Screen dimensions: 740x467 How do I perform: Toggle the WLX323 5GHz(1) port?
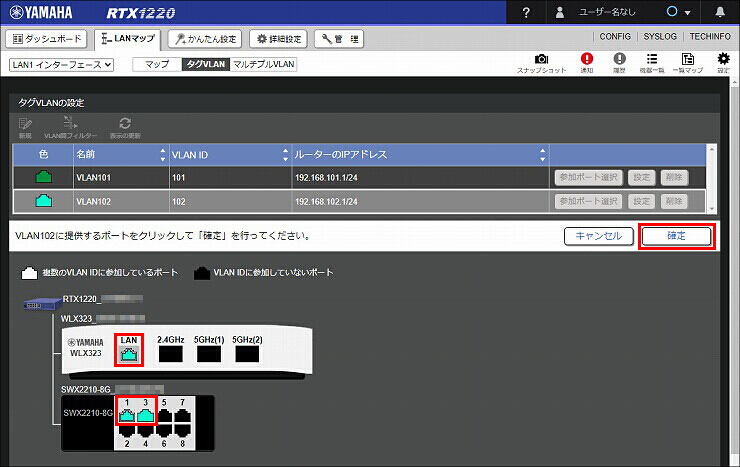tap(209, 354)
